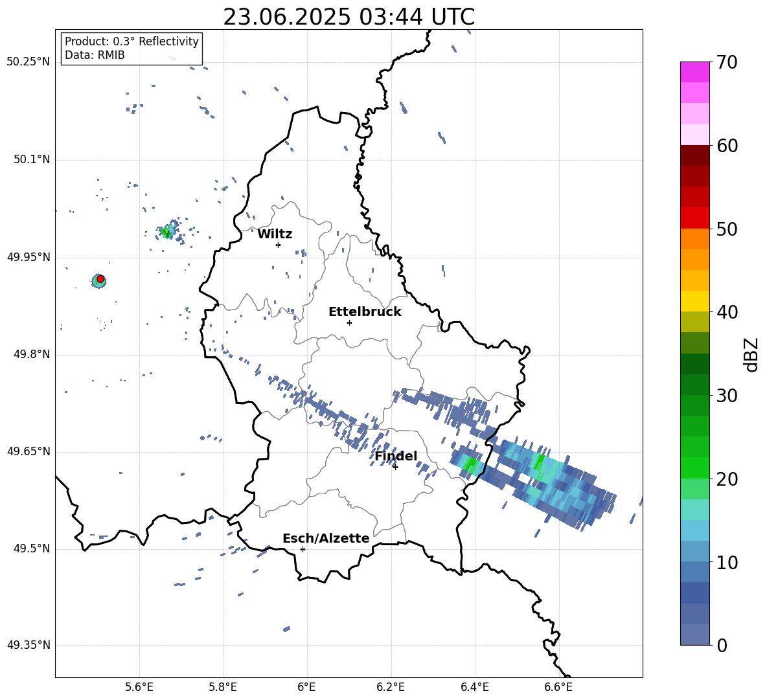The height and width of the screenshot is (700, 767).
Task: Click the yellow swatch just above 40 dBZ
Action: [694, 301]
